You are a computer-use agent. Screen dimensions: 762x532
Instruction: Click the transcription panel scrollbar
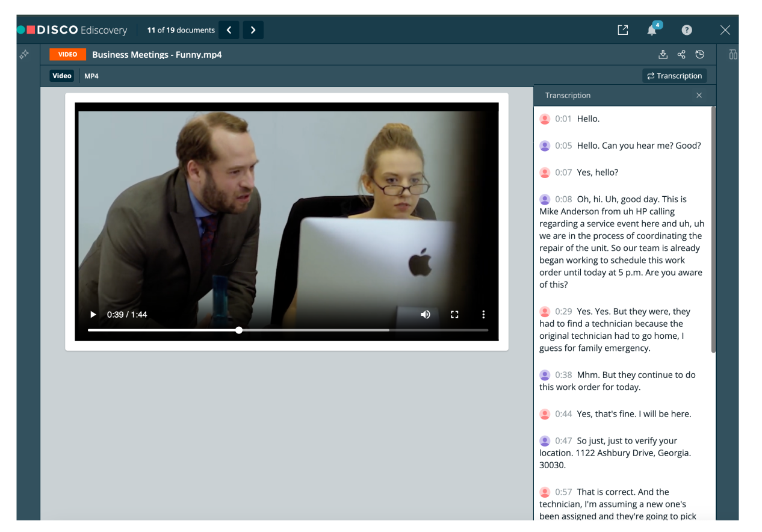tap(714, 229)
